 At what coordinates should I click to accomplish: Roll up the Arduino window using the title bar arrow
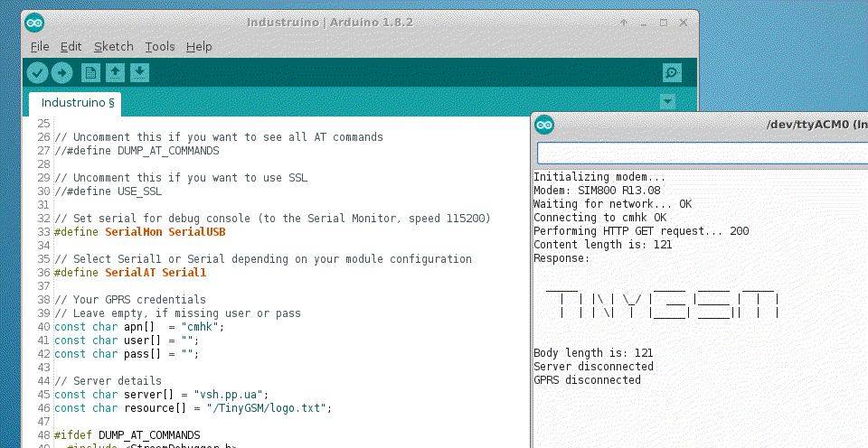625,23
